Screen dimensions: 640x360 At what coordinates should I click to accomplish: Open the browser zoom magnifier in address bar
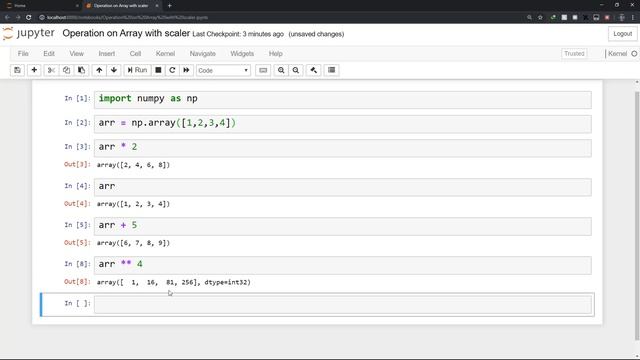pos(529,18)
